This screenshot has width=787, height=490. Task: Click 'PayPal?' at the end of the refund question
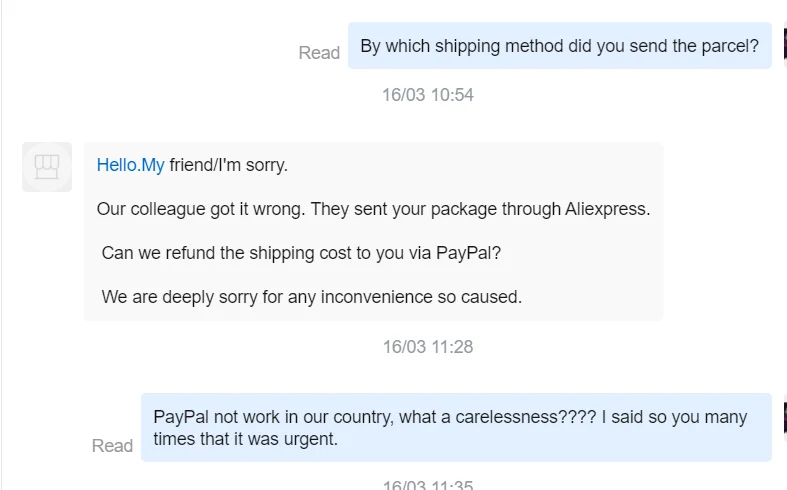tap(468, 253)
